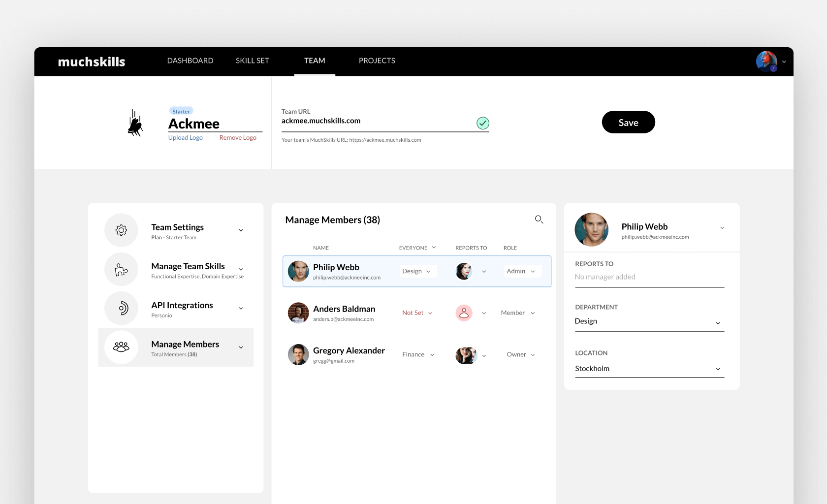The image size is (827, 504).
Task: Click the green URL valid checkmark icon
Action: tap(483, 123)
